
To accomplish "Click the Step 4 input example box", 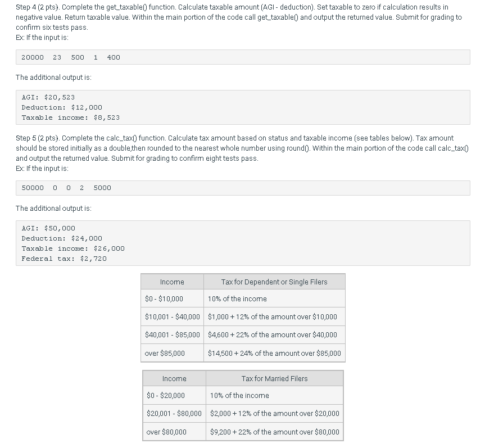I will (243, 57).
